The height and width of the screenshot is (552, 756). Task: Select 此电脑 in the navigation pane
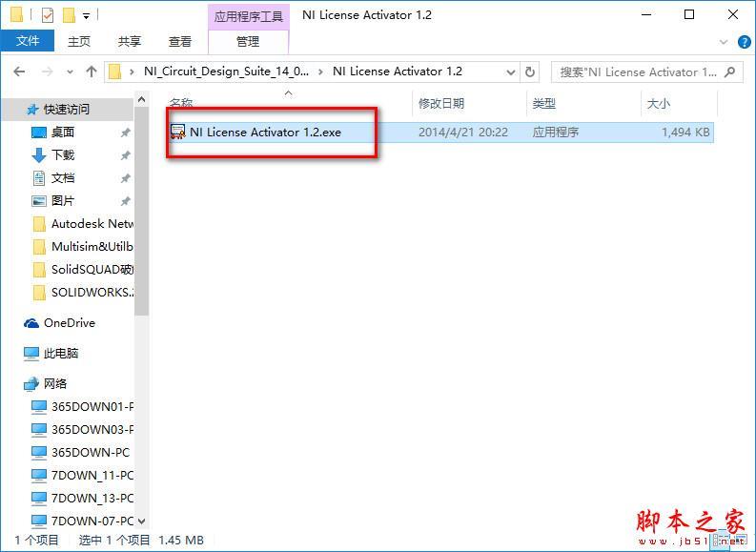[51, 354]
